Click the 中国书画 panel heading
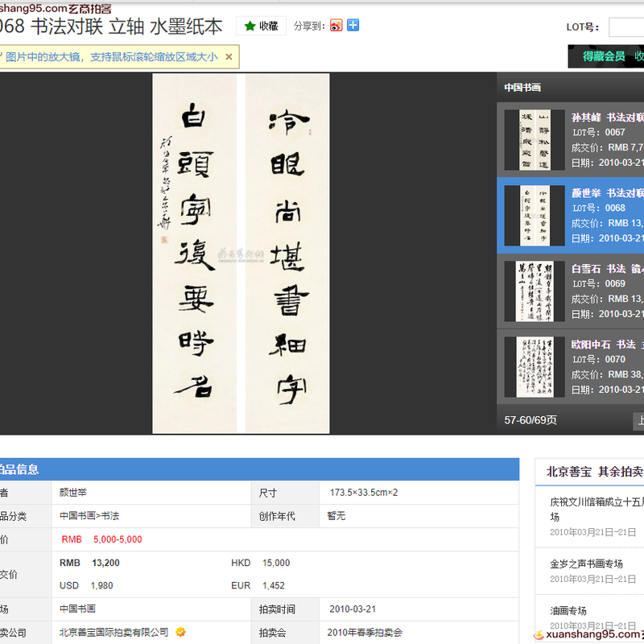 (x=522, y=88)
